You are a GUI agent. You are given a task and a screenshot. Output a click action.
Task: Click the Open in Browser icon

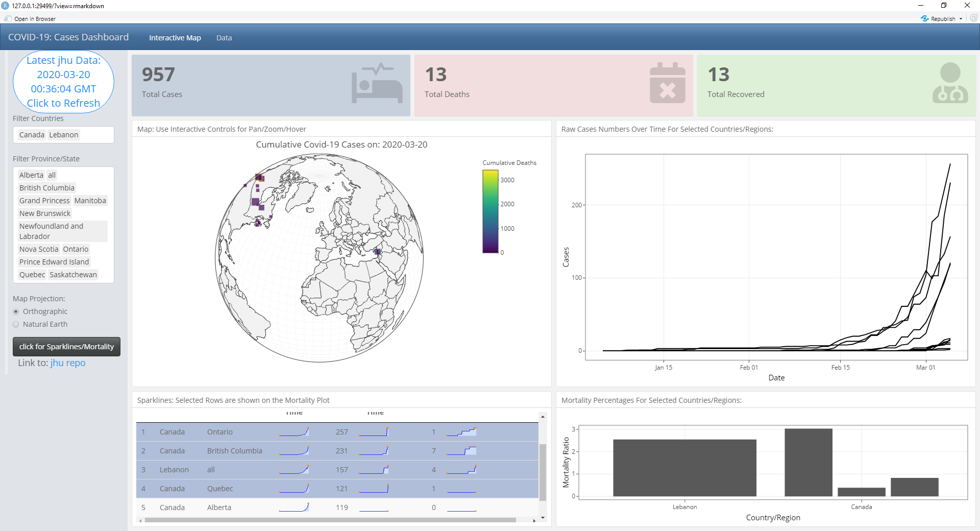8,18
